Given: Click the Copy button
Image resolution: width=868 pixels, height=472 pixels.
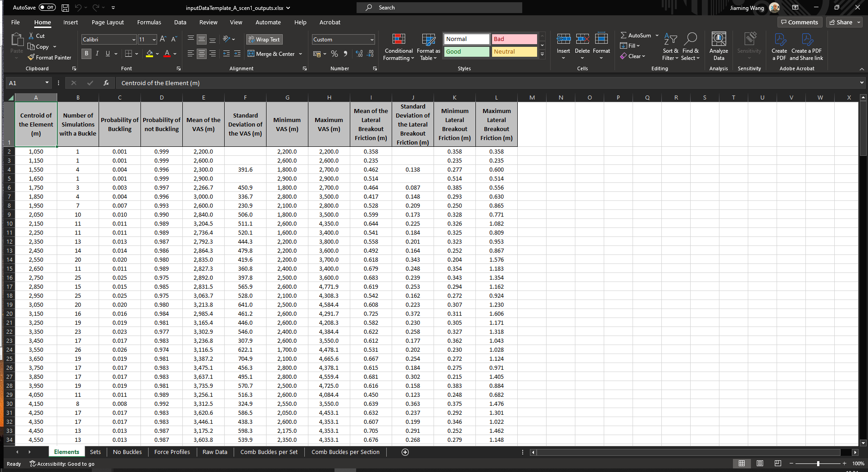Looking at the screenshot, I should [x=42, y=47].
